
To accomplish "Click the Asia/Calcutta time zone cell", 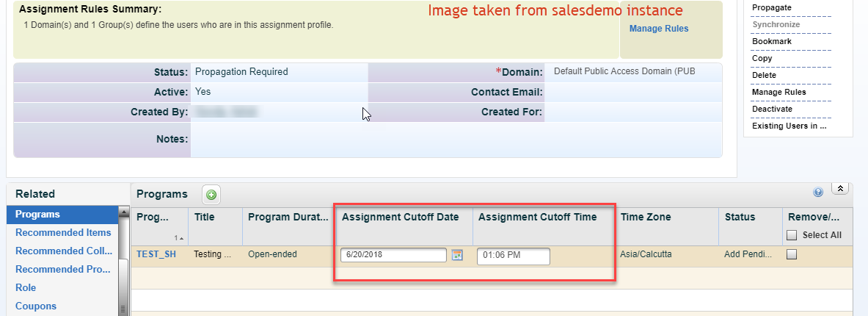I will click(x=646, y=254).
